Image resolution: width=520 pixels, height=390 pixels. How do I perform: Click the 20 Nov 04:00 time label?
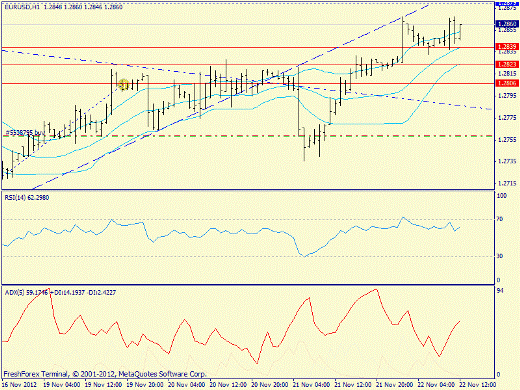(x=187, y=384)
